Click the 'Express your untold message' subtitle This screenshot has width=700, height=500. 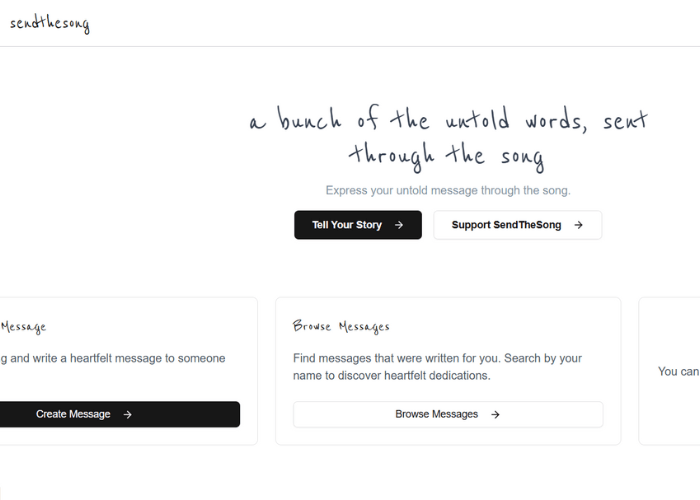click(448, 190)
